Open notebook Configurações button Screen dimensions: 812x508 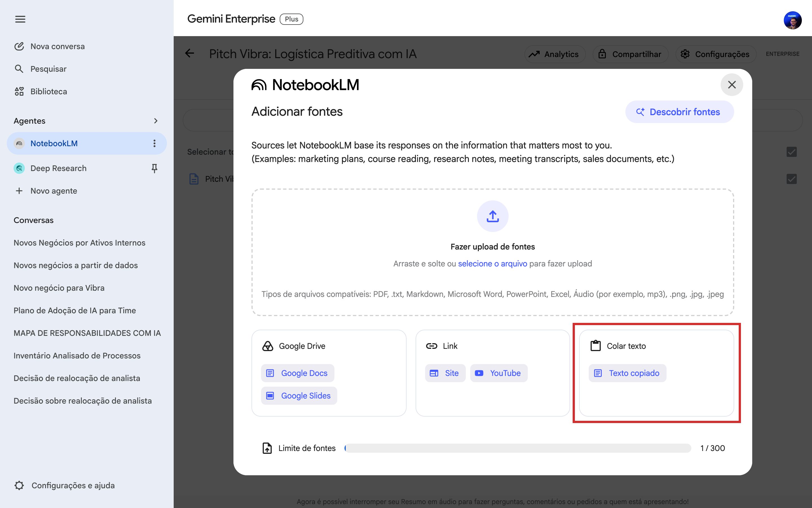[x=716, y=54]
